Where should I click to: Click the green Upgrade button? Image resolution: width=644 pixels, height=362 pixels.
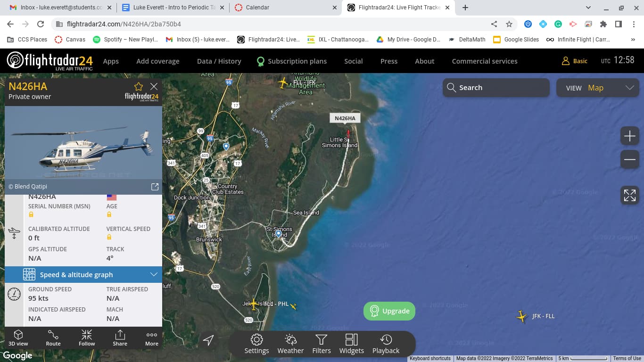tap(389, 311)
